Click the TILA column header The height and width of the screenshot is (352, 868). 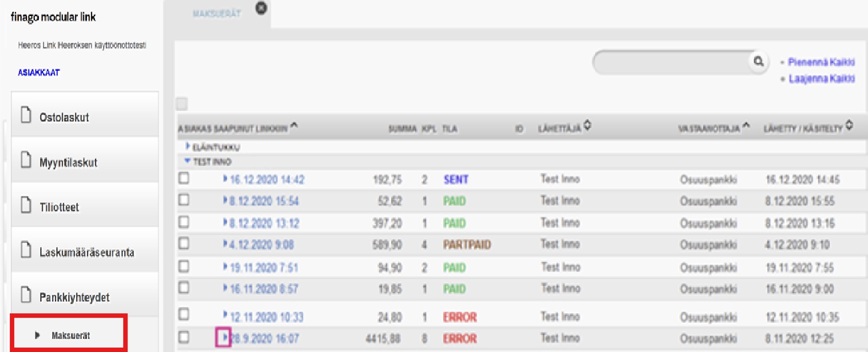tap(450, 129)
